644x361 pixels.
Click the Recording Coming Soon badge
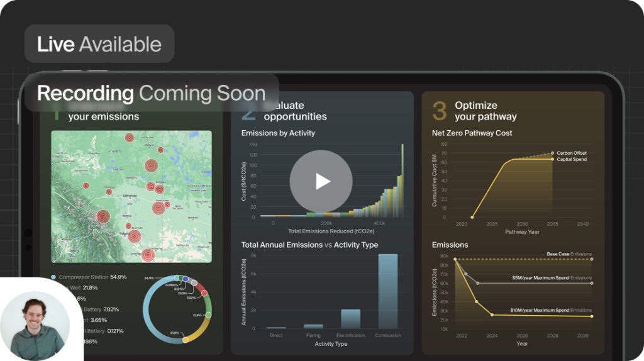[151, 93]
